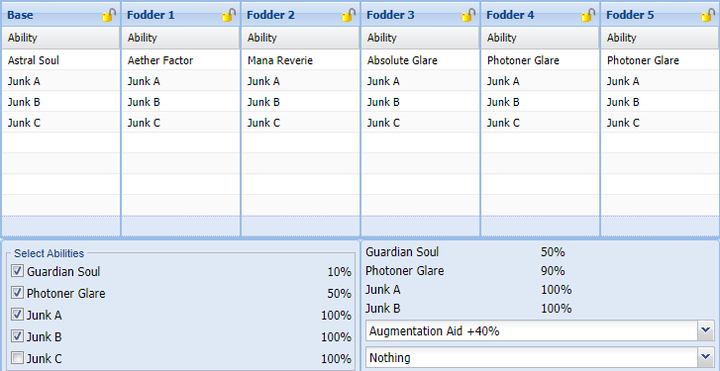Click the Fodder 2 panel title

click(x=270, y=15)
